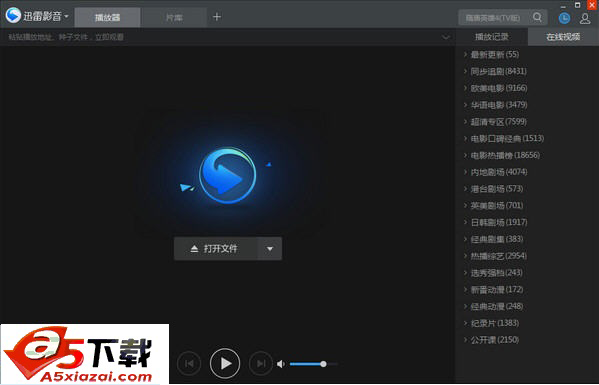Click the large center player logo
The image size is (599, 385).
click(x=228, y=175)
